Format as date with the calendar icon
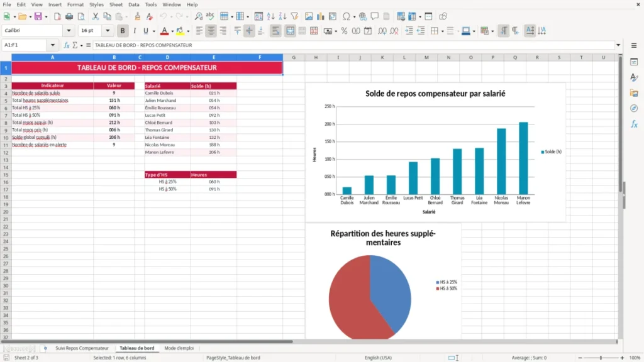This screenshot has height=362, width=644. coord(368,31)
